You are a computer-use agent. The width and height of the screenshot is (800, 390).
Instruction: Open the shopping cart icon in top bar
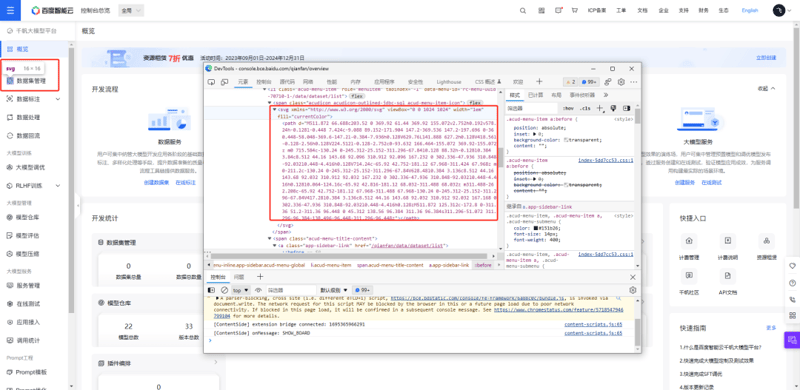pyautogui.click(x=574, y=10)
